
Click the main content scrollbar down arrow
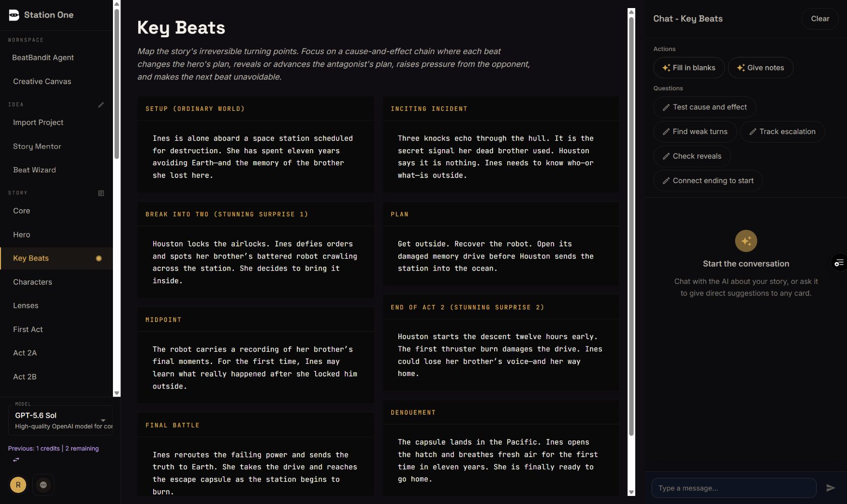(631, 492)
